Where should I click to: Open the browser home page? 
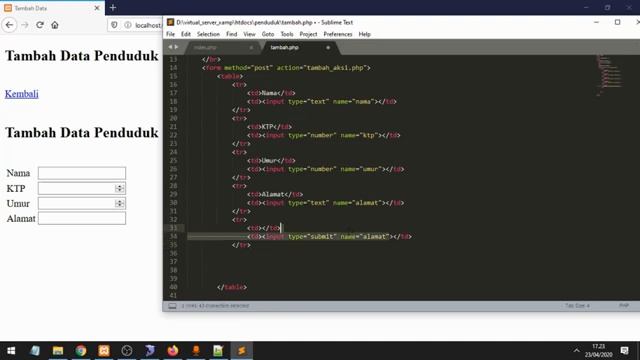(55, 25)
